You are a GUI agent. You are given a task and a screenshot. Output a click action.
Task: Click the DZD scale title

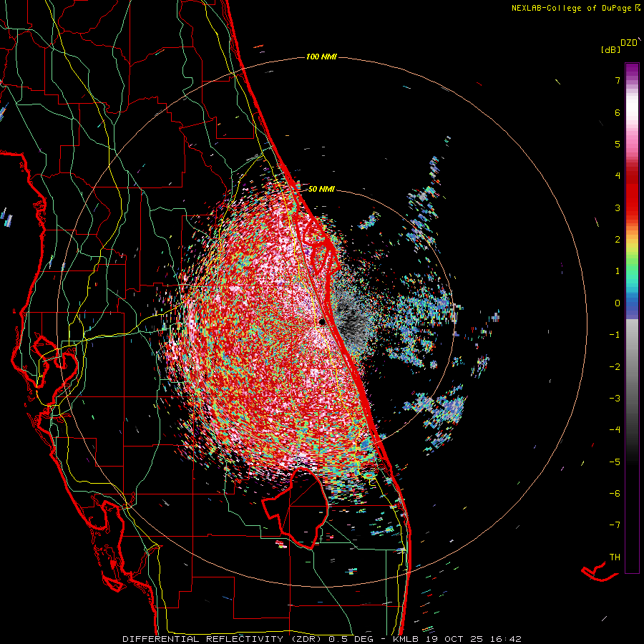(x=629, y=43)
